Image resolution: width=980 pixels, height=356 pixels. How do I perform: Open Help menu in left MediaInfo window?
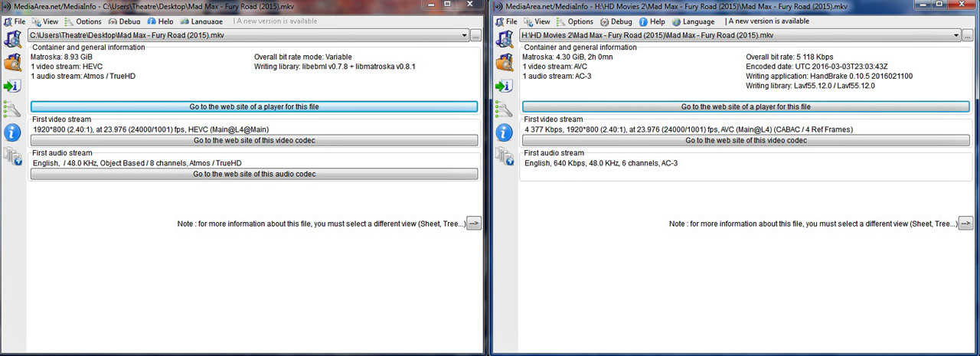[x=160, y=21]
